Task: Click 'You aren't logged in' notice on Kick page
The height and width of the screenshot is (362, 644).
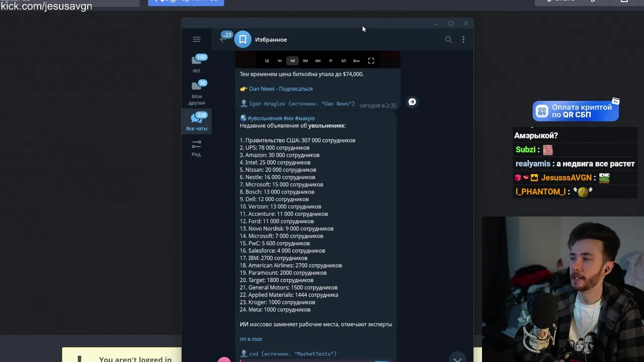Action: [135, 359]
